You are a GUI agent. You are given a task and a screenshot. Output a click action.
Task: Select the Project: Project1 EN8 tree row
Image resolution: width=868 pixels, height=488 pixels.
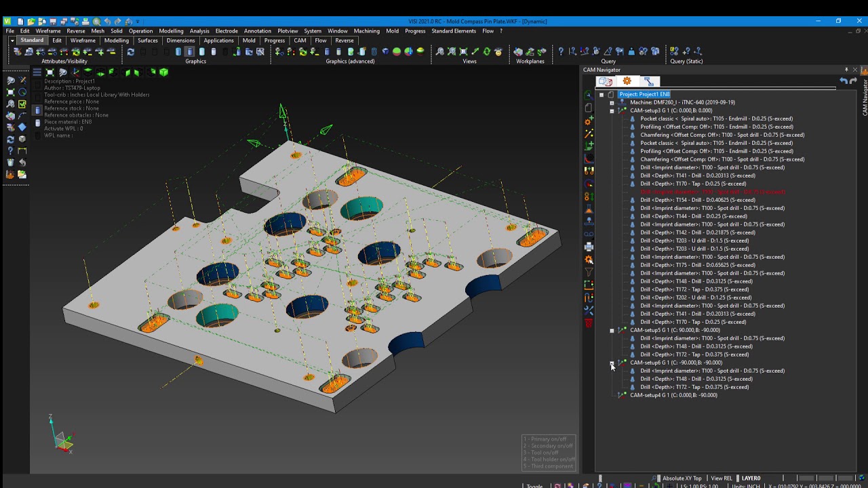click(644, 94)
